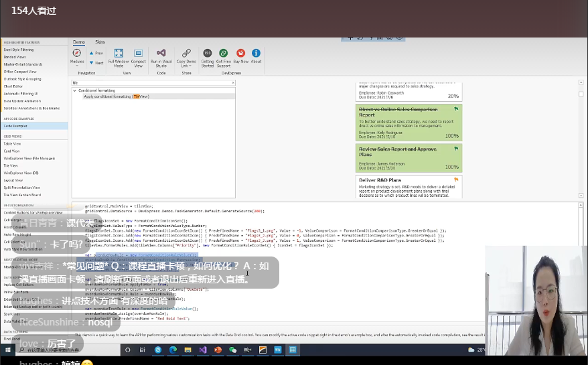Enable Compact View

click(139, 58)
